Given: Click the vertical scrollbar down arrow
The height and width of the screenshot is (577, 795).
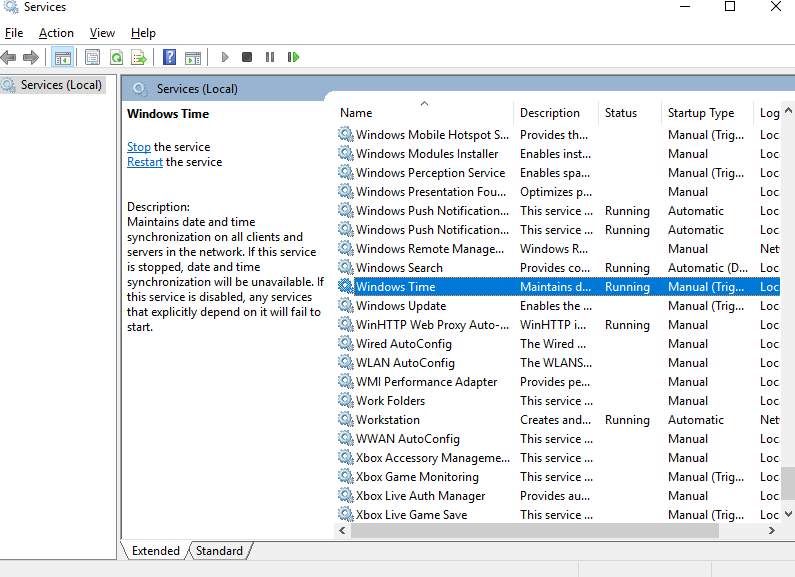Looking at the screenshot, I should 788,514.
